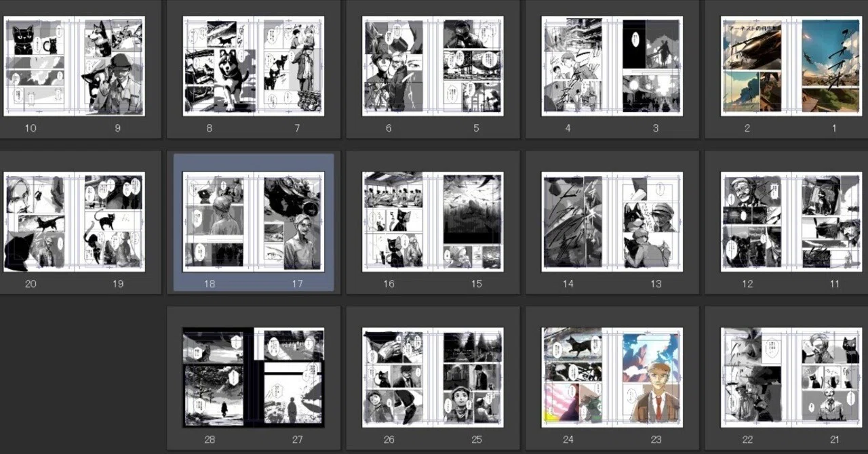This screenshot has height=454, width=868.
Task: Click the page number label "13"
Action: (655, 284)
